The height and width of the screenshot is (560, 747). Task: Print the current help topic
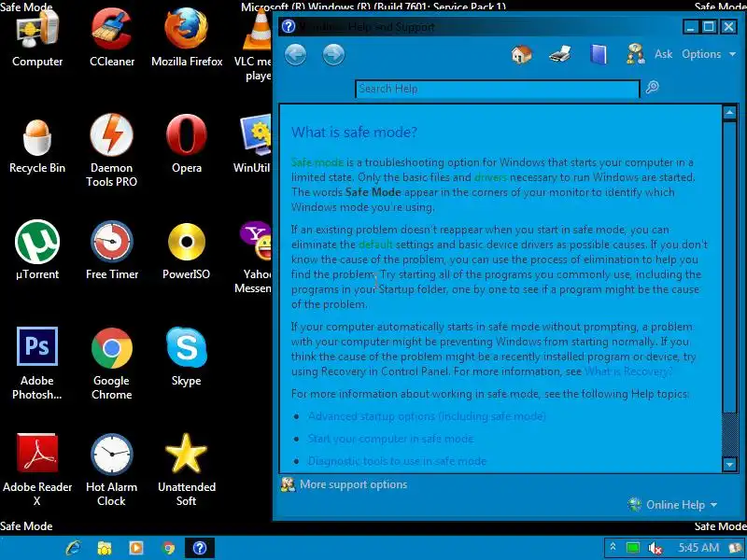(560, 54)
